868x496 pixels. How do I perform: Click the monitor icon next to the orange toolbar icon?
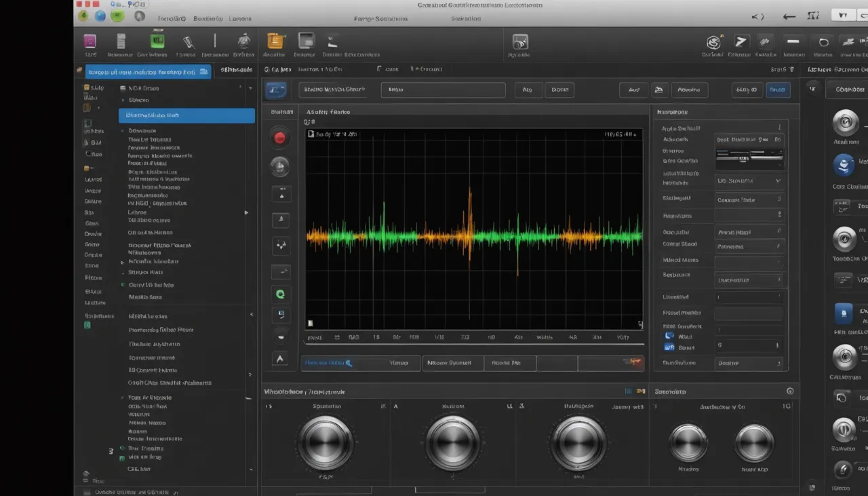click(x=307, y=41)
